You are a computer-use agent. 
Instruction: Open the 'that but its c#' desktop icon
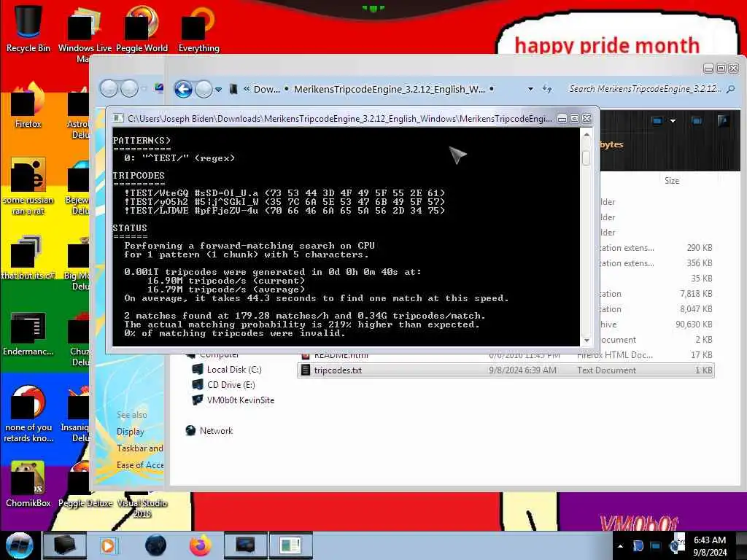click(28, 257)
